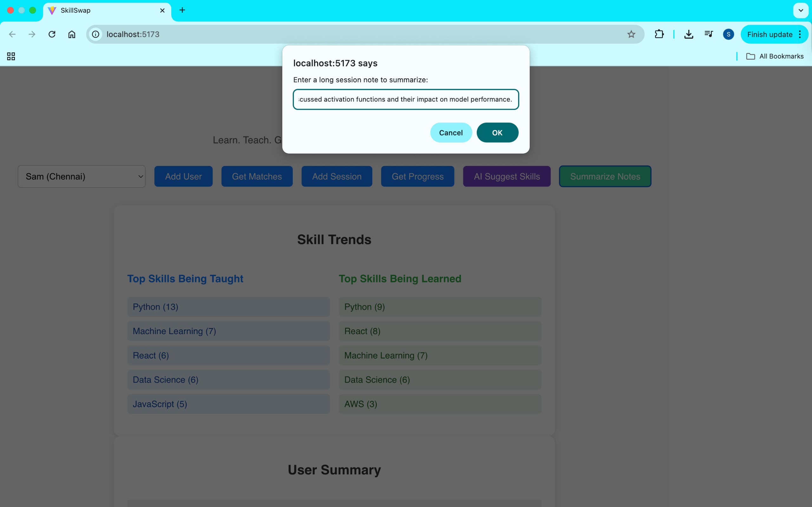The image size is (812, 507).
Task: Select the SkillSwap browser tab
Action: tap(101, 10)
